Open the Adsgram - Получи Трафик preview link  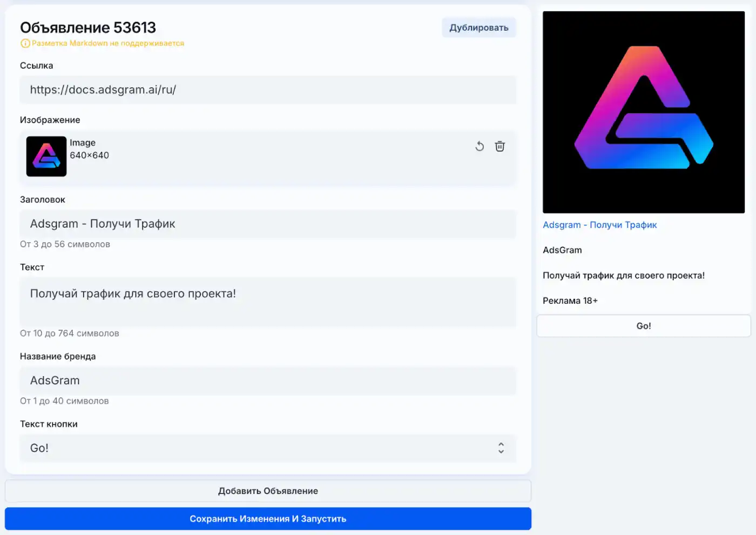600,225
